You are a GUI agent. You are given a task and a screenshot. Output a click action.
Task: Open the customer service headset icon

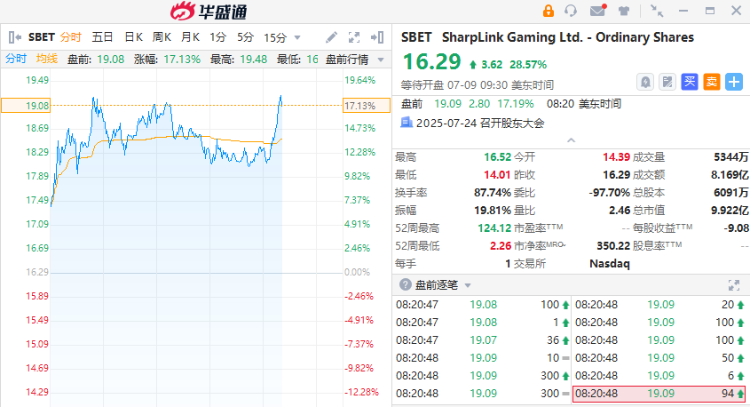[x=571, y=11]
